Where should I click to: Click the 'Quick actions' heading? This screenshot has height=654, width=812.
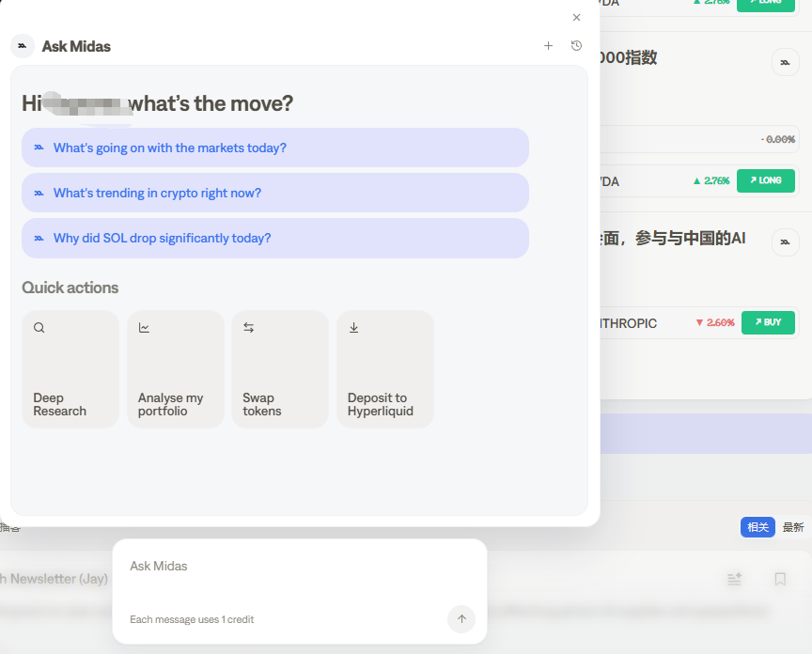click(70, 288)
